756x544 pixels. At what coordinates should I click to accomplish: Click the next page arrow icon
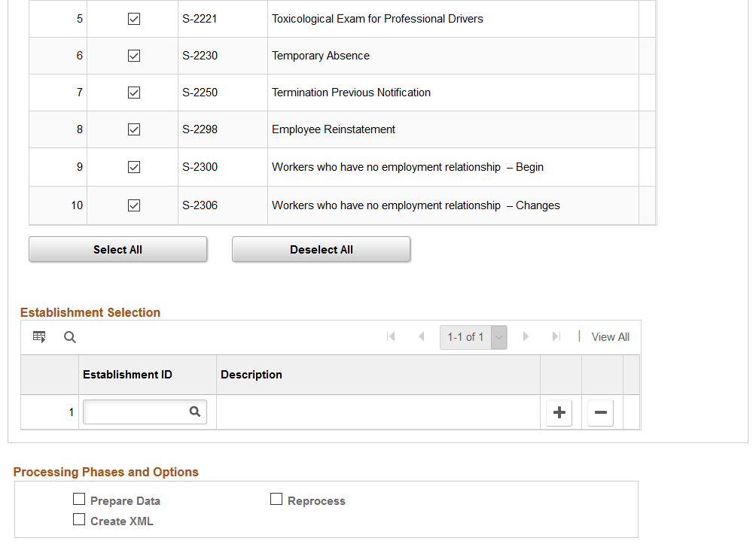point(526,336)
